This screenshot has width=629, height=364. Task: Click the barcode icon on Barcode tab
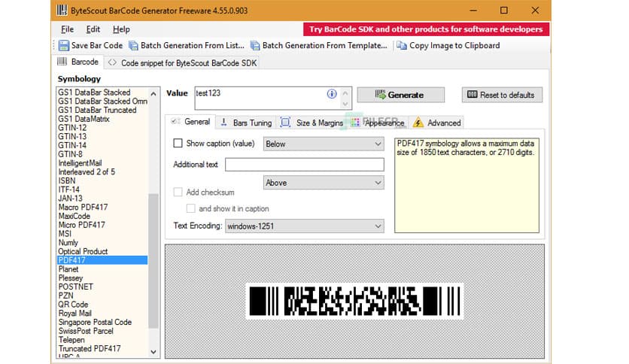[x=62, y=62]
